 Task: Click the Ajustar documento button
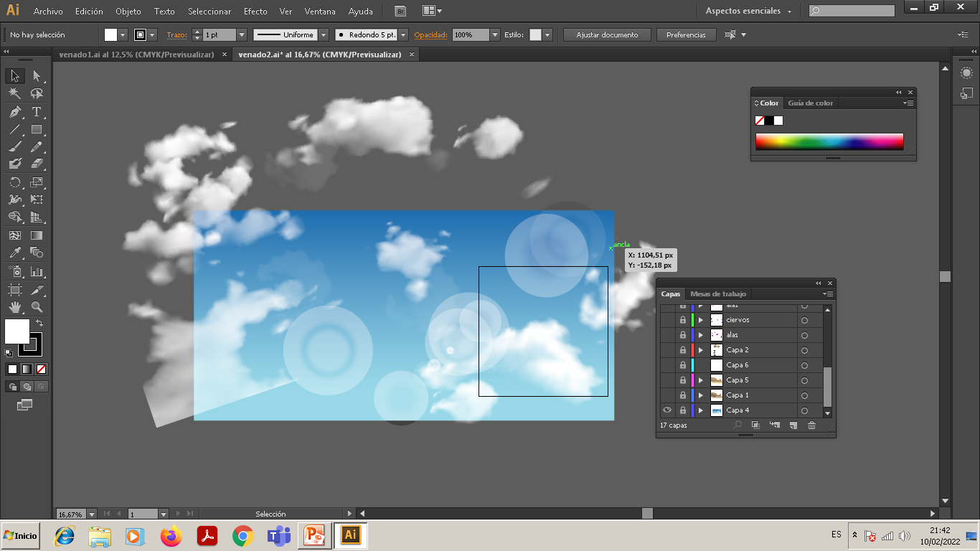[x=607, y=34]
